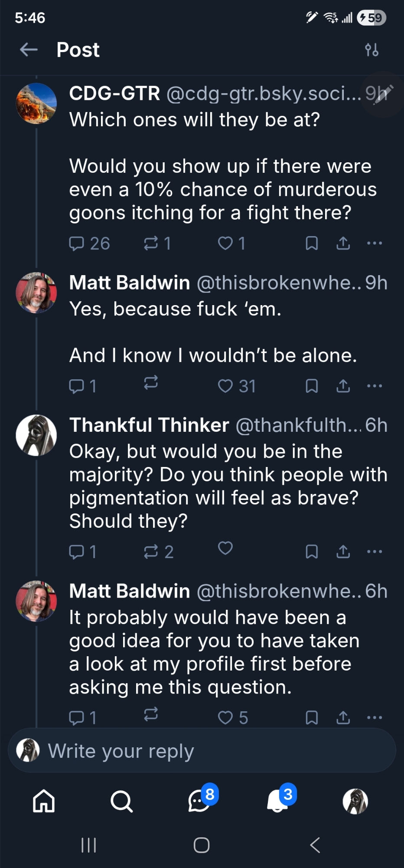The width and height of the screenshot is (404, 868).
Task: Open search from bottom navigation
Action: (x=121, y=801)
